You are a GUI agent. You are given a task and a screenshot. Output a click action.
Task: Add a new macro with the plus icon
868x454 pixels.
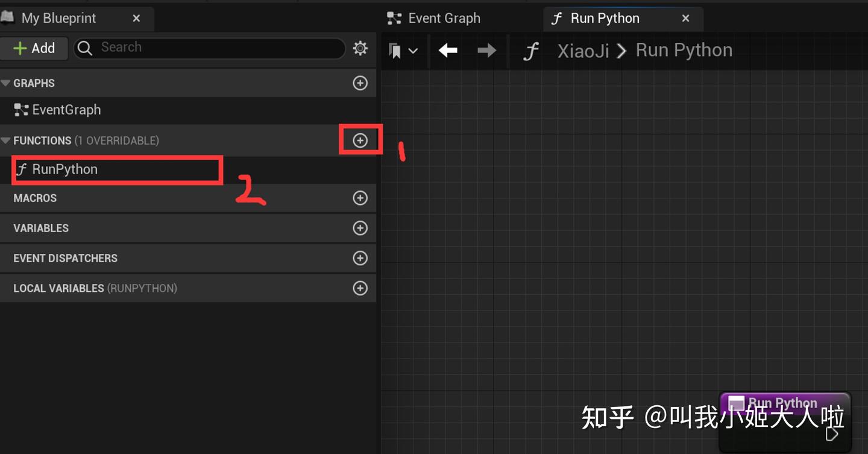tap(360, 198)
